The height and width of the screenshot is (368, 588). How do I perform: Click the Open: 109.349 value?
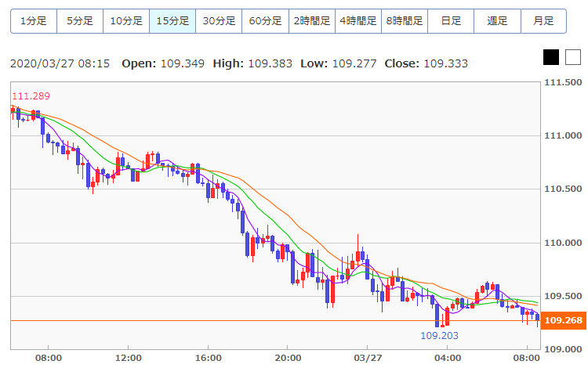(x=163, y=63)
